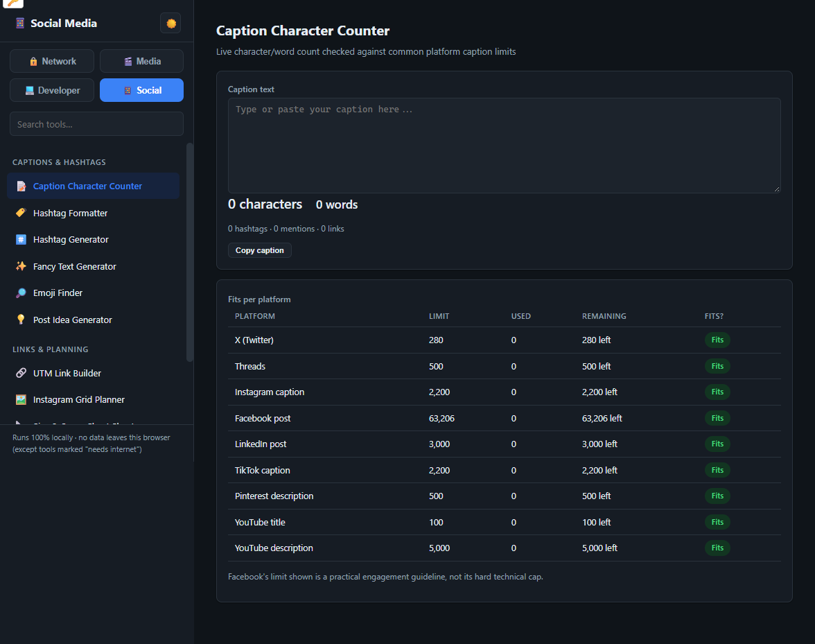Image resolution: width=815 pixels, height=644 pixels.
Task: Click the 5,000 limit value
Action: (x=439, y=548)
